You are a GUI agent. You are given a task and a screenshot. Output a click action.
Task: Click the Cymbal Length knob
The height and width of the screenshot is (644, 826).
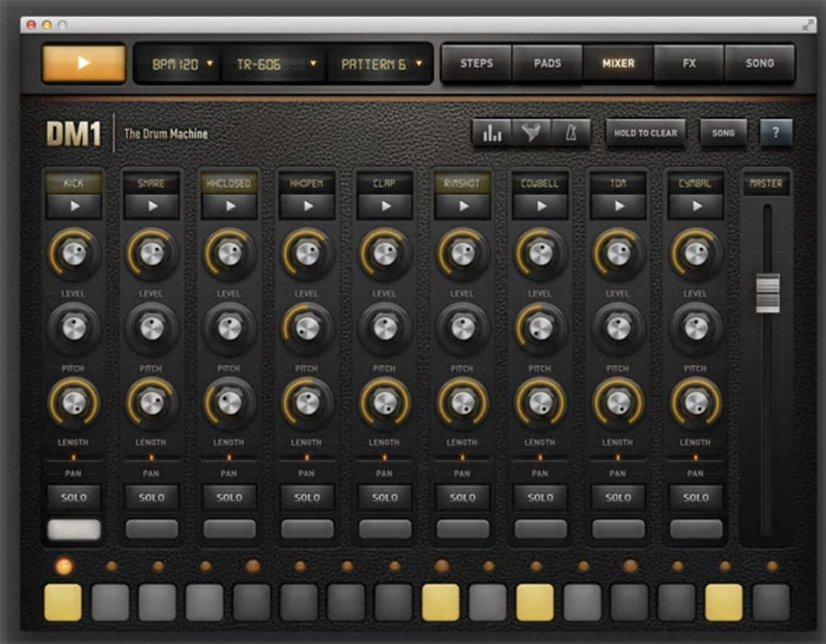[x=696, y=403]
